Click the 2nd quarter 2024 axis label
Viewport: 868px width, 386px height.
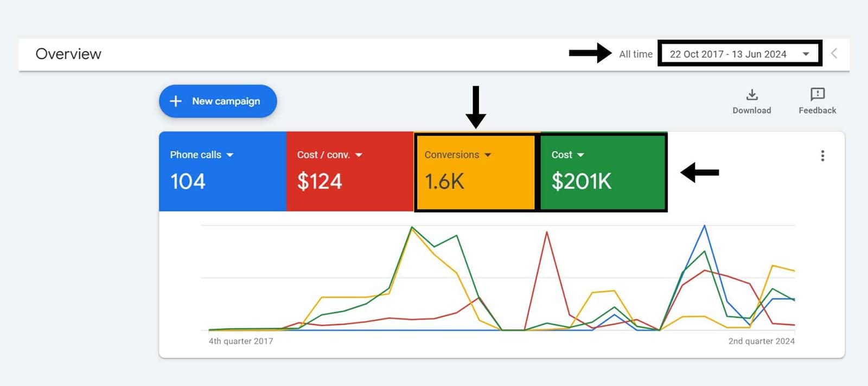761,341
